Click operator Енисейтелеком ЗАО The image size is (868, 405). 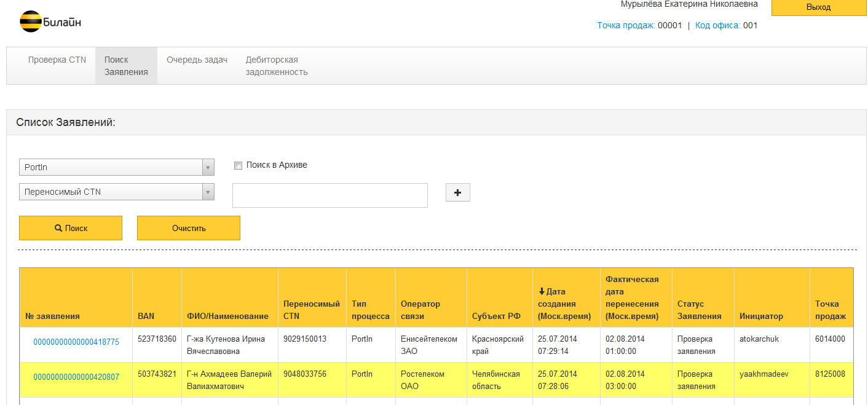click(429, 345)
